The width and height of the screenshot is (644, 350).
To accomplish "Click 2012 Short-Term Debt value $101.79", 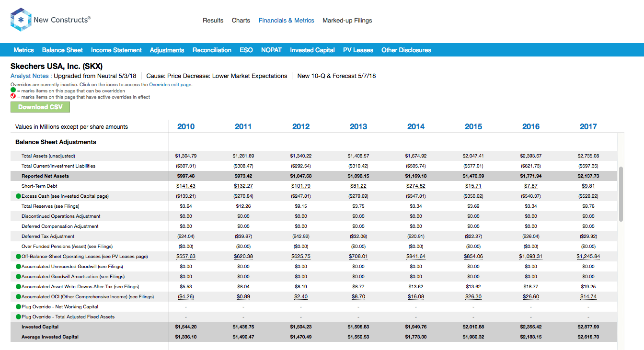I will tap(301, 186).
